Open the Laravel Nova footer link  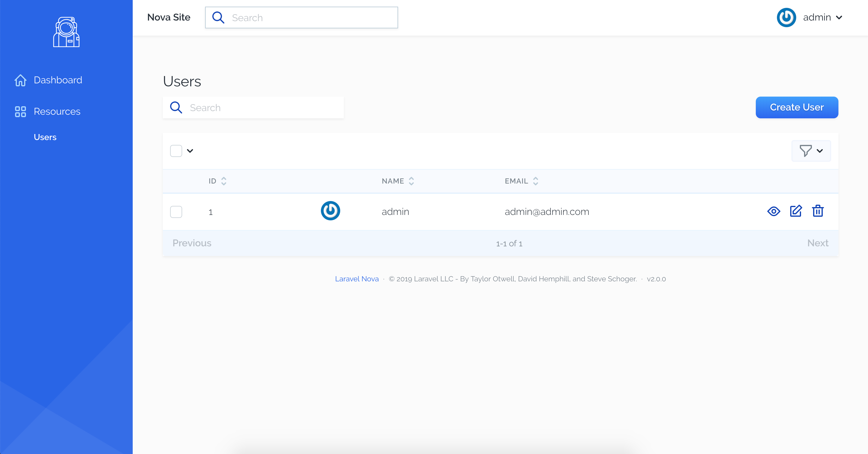(356, 279)
